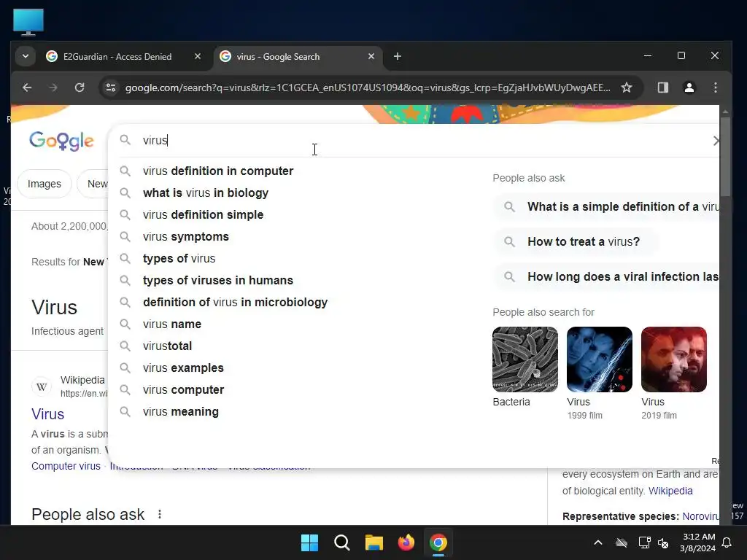Image resolution: width=747 pixels, height=560 pixels.
Task: Choose suggestion what is virus in biology
Action: (x=206, y=192)
